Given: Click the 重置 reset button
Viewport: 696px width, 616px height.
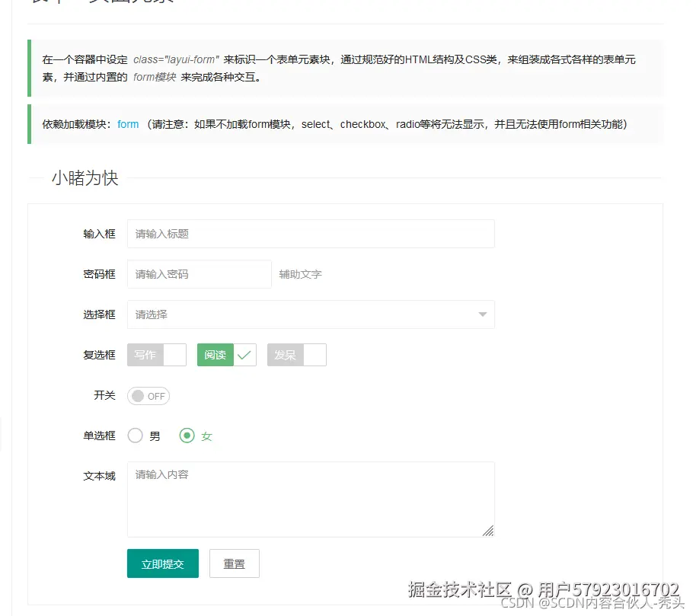Looking at the screenshot, I should (x=234, y=563).
